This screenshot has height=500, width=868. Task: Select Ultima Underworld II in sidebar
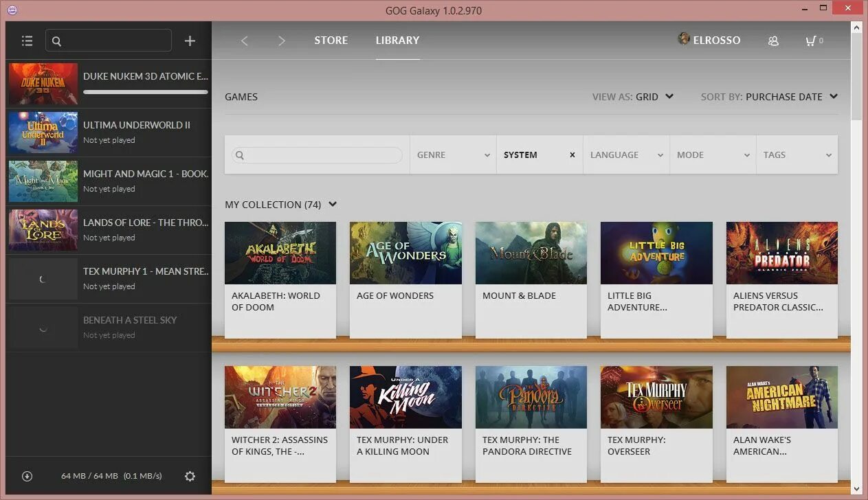point(109,133)
